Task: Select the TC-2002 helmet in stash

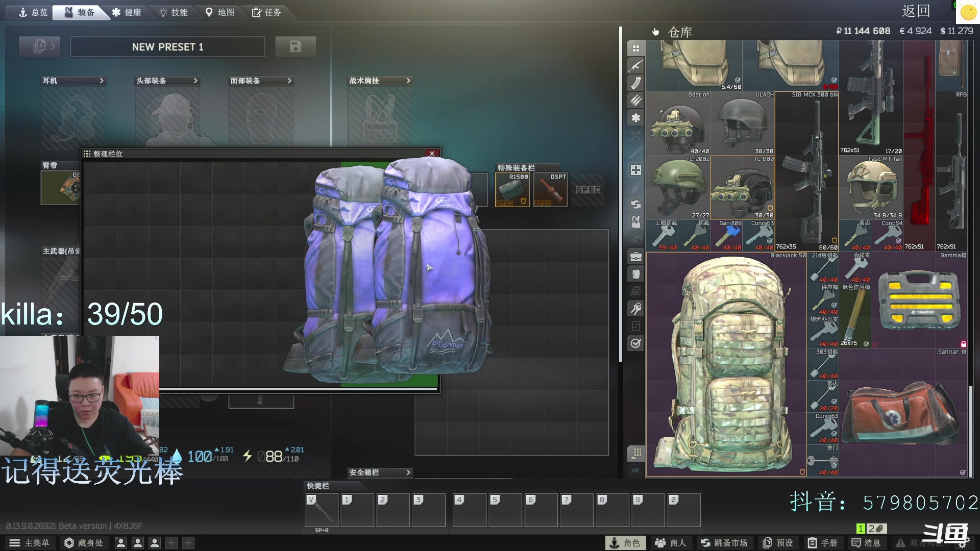Action: (x=678, y=188)
